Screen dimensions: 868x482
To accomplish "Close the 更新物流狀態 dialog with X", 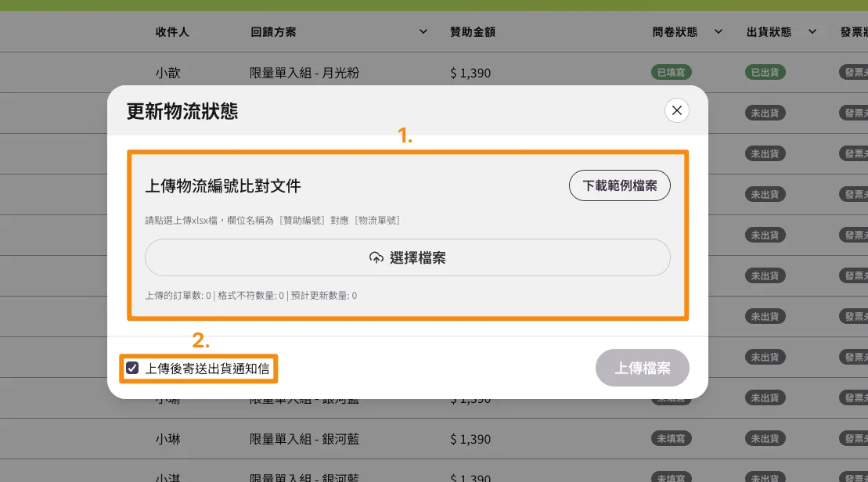I will (x=677, y=110).
